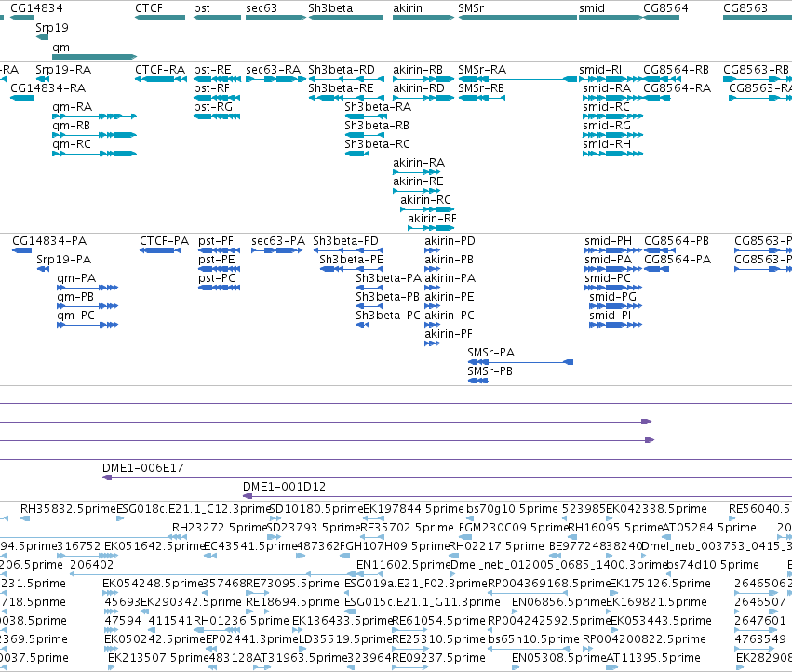
Task: Select the SMSr-PB protein label
Action: [490, 371]
